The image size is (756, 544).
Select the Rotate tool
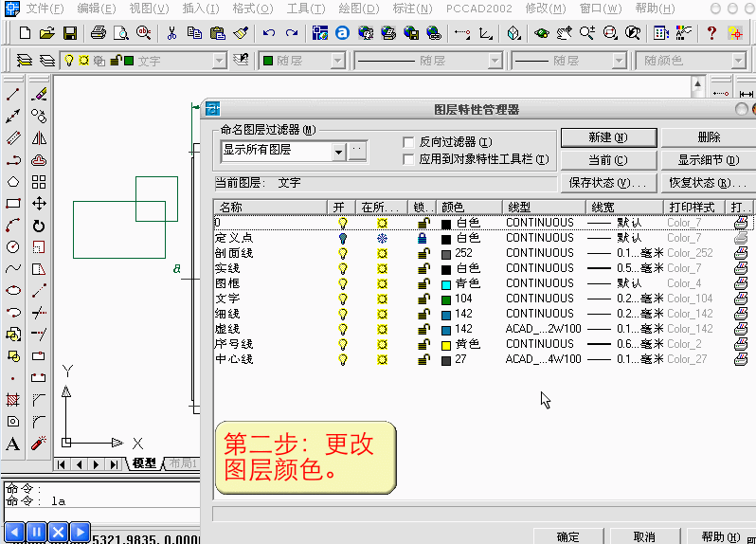click(x=39, y=226)
